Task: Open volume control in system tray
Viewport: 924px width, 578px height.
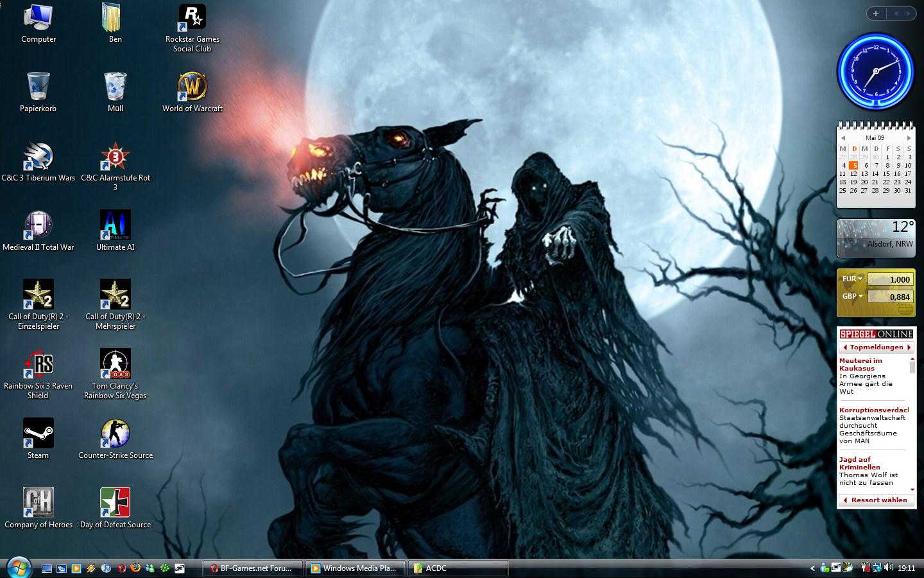Action: (x=889, y=568)
